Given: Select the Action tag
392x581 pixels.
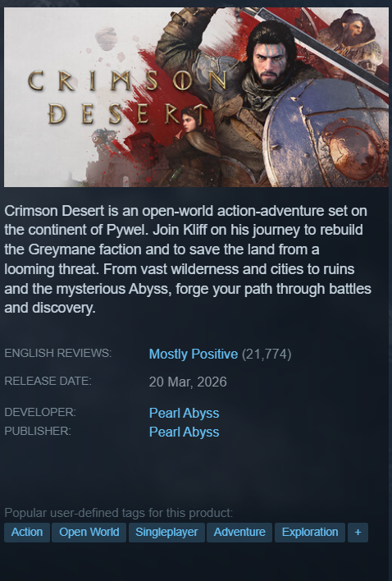Looking at the screenshot, I should point(27,533).
